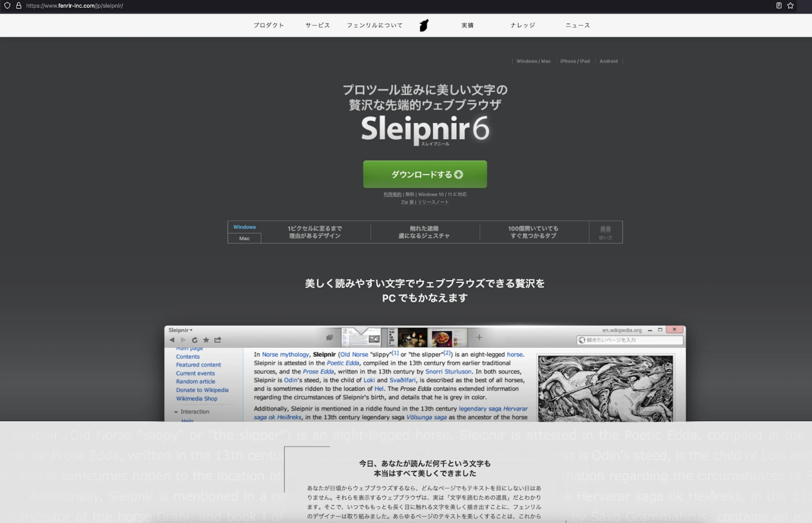This screenshot has height=523, width=812.
Task: Click the Donate to Wikipedia link
Action: pos(202,390)
